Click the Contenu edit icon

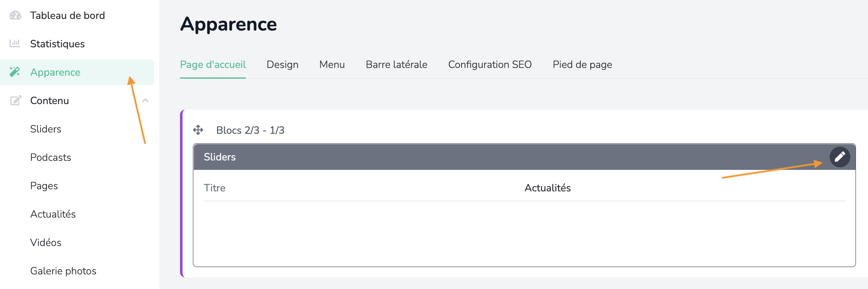click(15, 101)
